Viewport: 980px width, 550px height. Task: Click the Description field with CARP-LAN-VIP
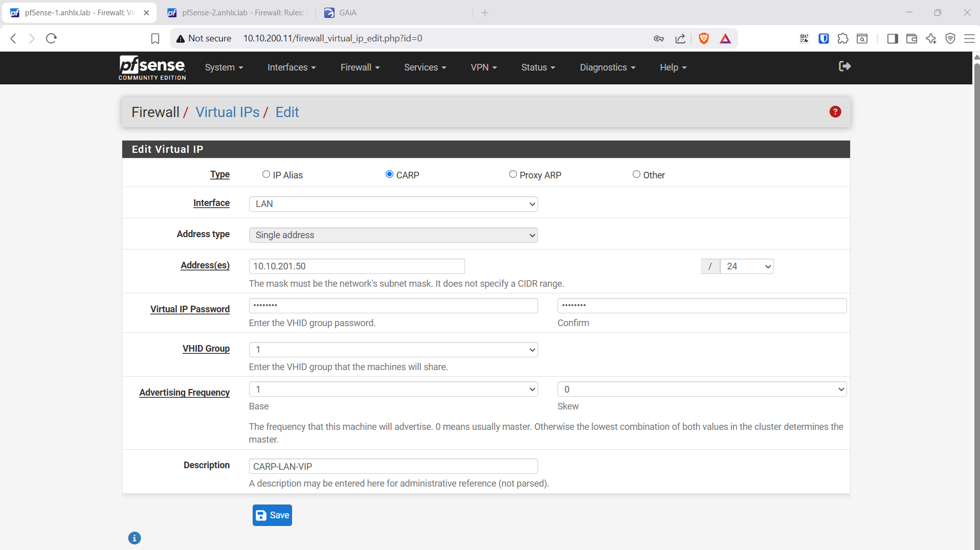[x=393, y=466]
